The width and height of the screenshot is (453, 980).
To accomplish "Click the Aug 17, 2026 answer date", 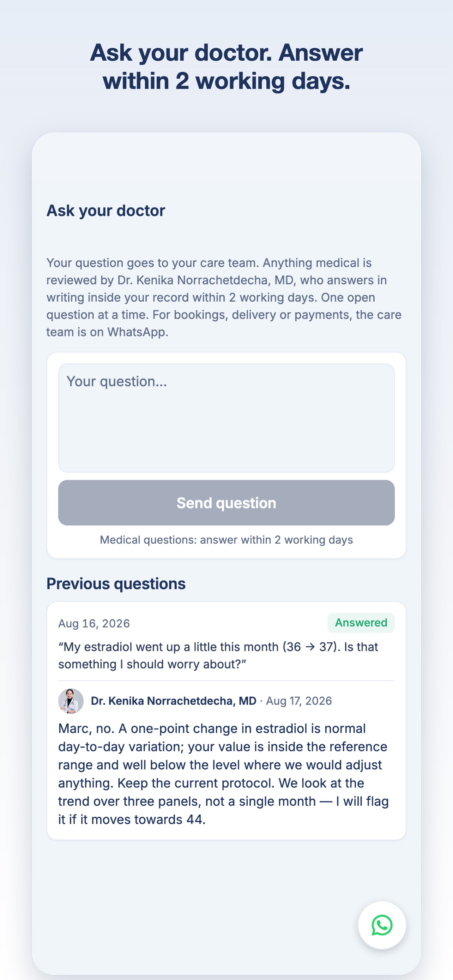I will click(299, 701).
